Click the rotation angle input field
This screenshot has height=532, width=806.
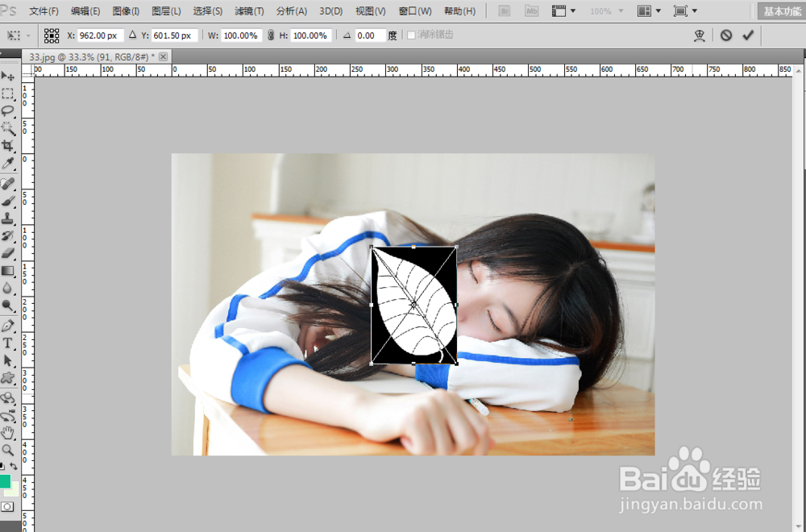click(x=370, y=35)
